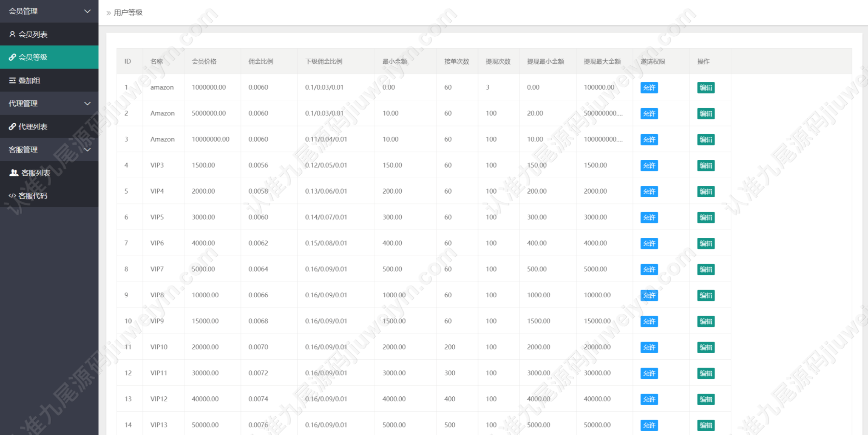This screenshot has width=868, height=435.
Task: Open the 叠加组 menu item
Action: tap(49, 80)
